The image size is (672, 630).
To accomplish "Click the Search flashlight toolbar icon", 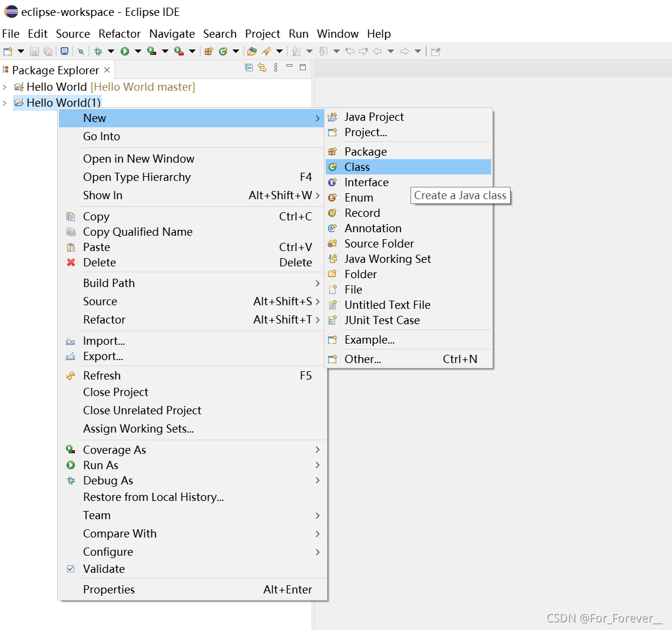I will click(266, 51).
